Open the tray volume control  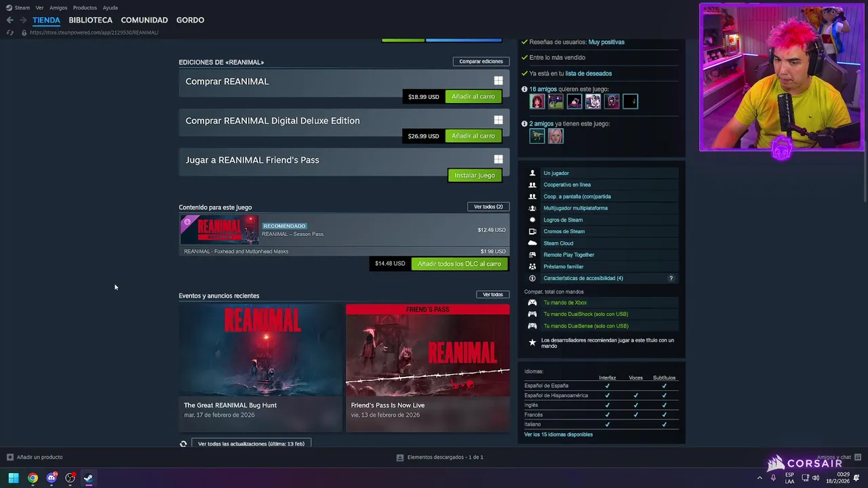point(815,478)
